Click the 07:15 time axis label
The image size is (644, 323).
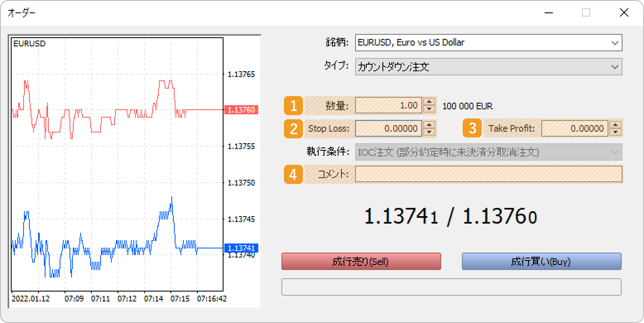click(180, 299)
